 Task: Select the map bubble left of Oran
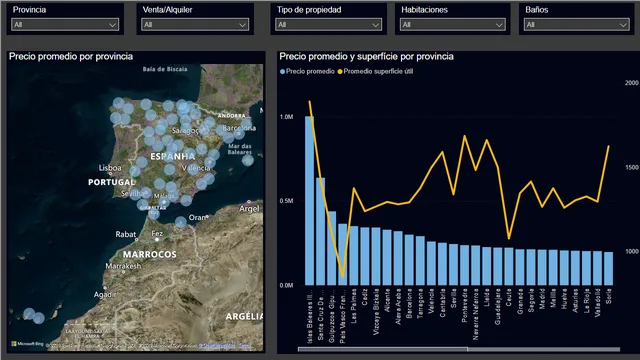coord(181,222)
